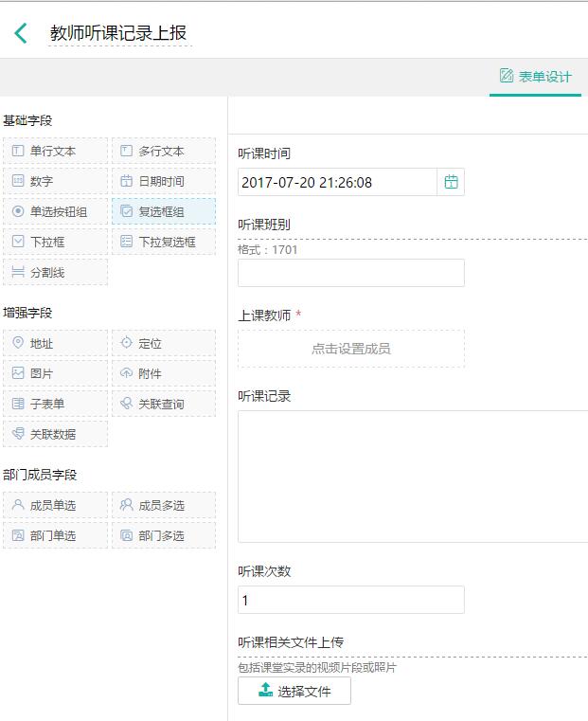This screenshot has height=721, width=588.
Task: Add a 关联查询 field
Action: [164, 404]
